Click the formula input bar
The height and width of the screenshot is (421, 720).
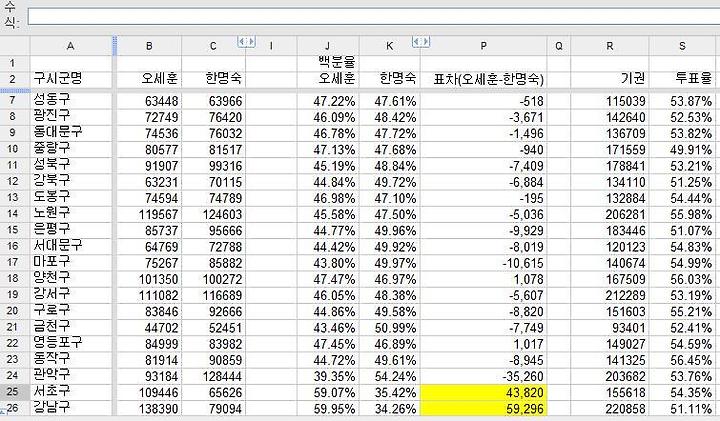pyautogui.click(x=373, y=17)
